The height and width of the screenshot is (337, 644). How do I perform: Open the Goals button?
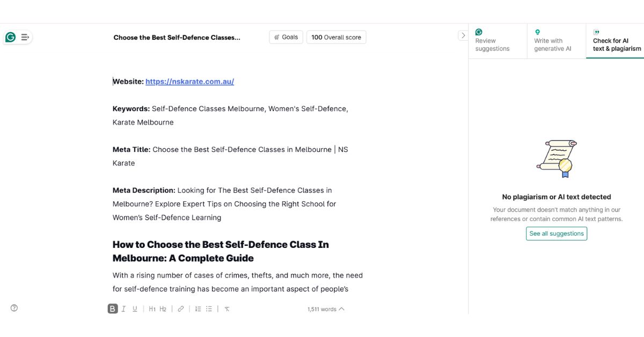[x=286, y=37]
